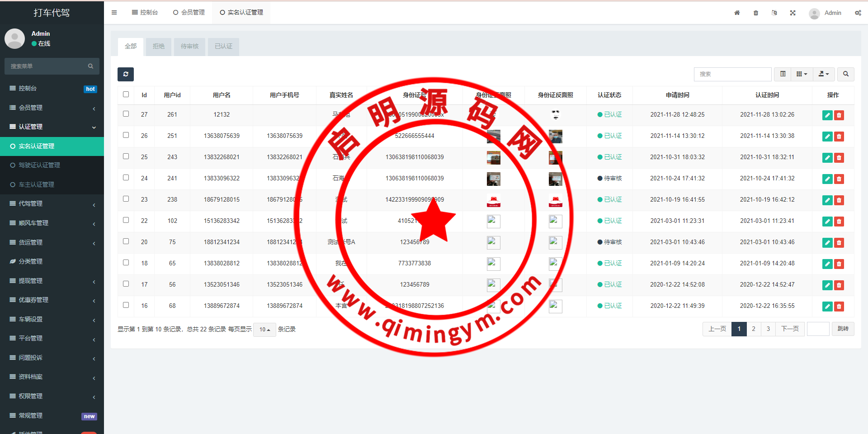Click the refresh table button
Viewport: 868px width, 434px height.
(126, 74)
